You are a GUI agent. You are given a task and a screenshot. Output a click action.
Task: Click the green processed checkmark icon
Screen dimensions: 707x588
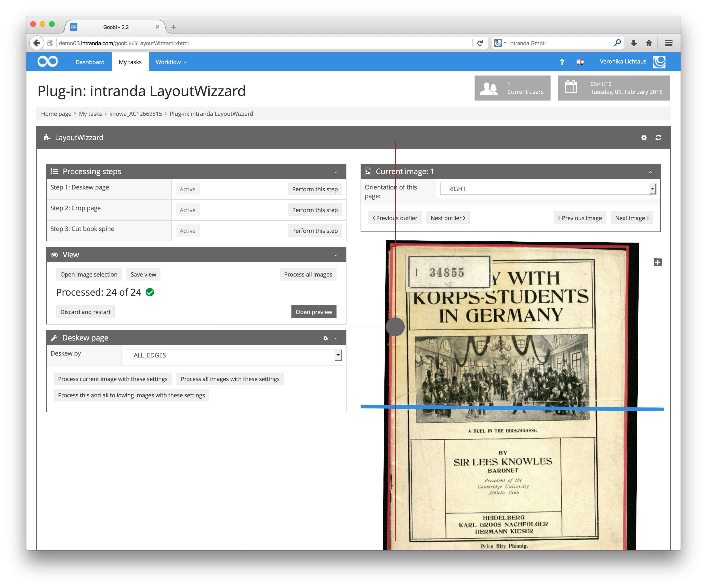tap(150, 293)
